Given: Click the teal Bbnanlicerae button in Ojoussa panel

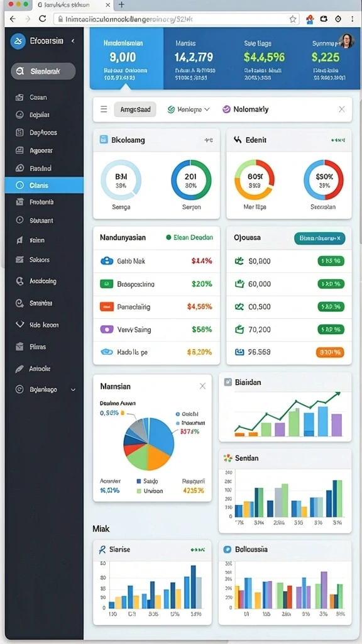Looking at the screenshot, I should coord(320,238).
